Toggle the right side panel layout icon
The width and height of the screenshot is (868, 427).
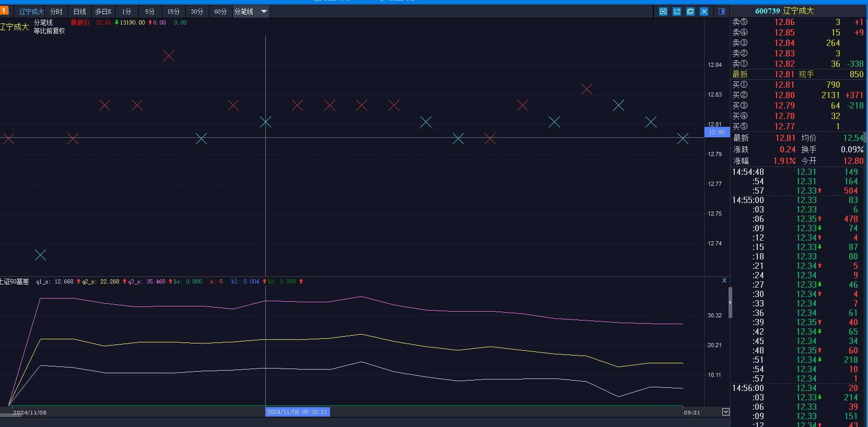click(x=721, y=11)
